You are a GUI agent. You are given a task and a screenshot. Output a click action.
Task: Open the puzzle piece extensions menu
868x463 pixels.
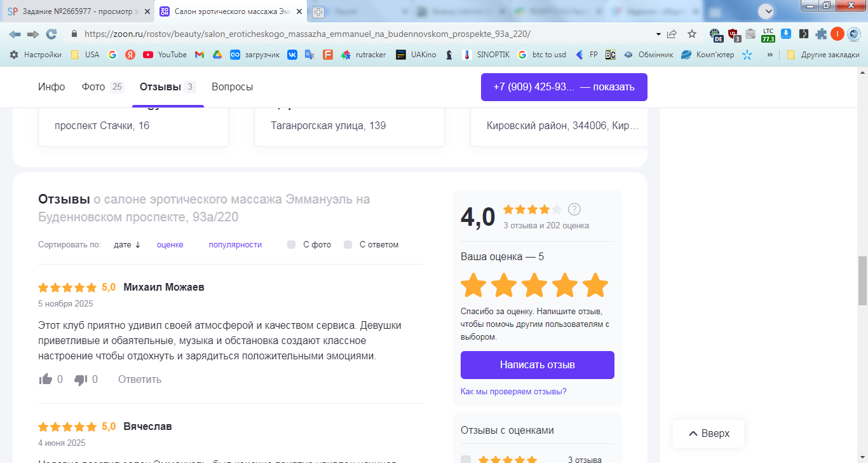(822, 34)
